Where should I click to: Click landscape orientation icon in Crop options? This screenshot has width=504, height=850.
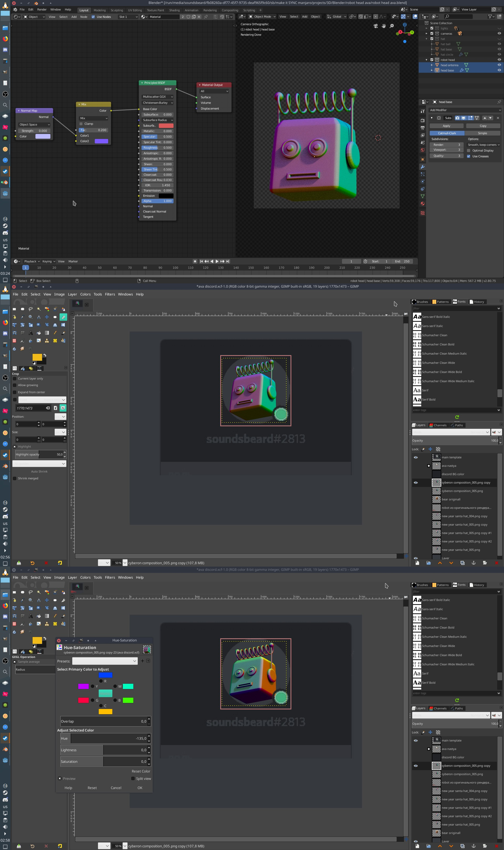pos(63,408)
